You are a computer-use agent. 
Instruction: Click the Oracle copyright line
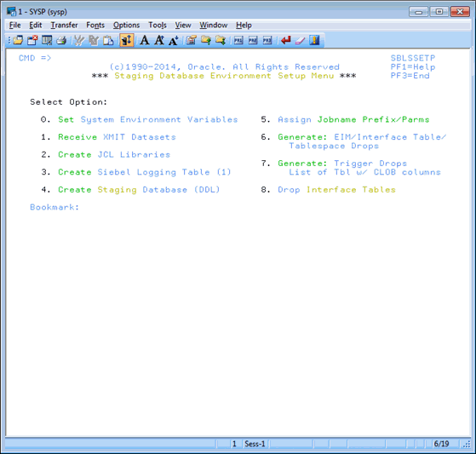225,66
